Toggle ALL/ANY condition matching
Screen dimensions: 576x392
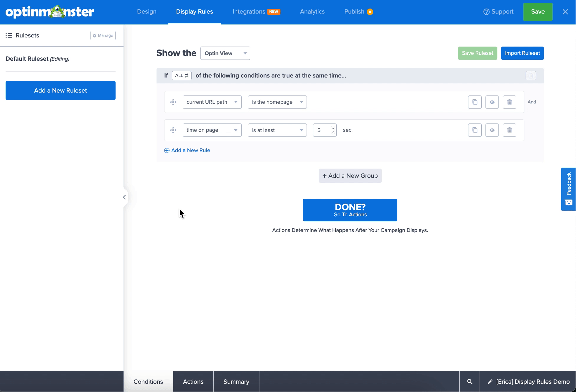point(181,75)
